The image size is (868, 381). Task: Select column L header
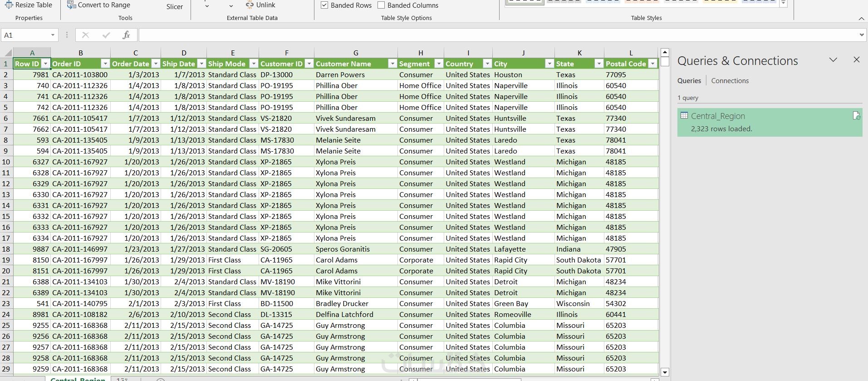pos(631,53)
